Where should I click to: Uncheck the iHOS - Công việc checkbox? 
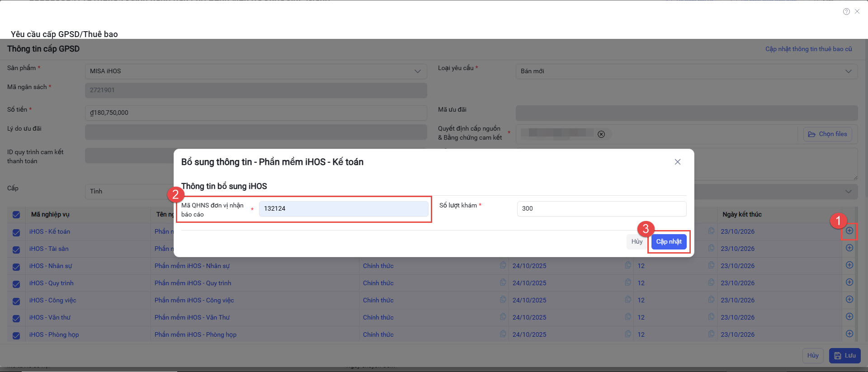point(16,301)
